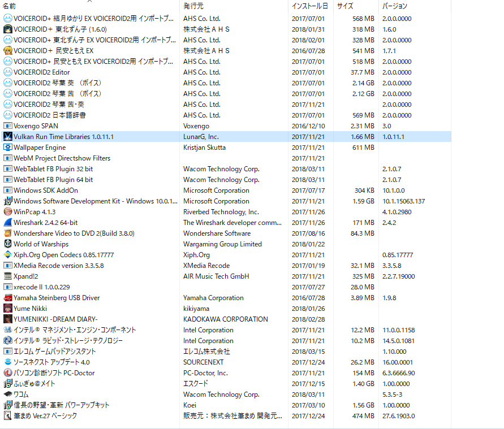Click publisher kikiyama

pyautogui.click(x=196, y=309)
